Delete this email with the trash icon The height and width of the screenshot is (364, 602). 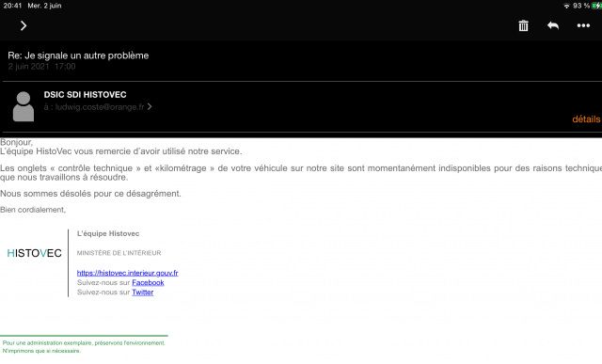click(x=523, y=25)
